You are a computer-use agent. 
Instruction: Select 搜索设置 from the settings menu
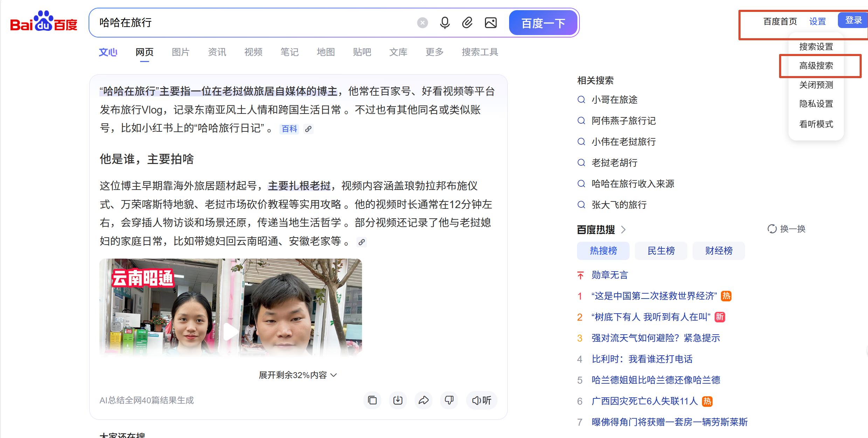click(x=816, y=47)
